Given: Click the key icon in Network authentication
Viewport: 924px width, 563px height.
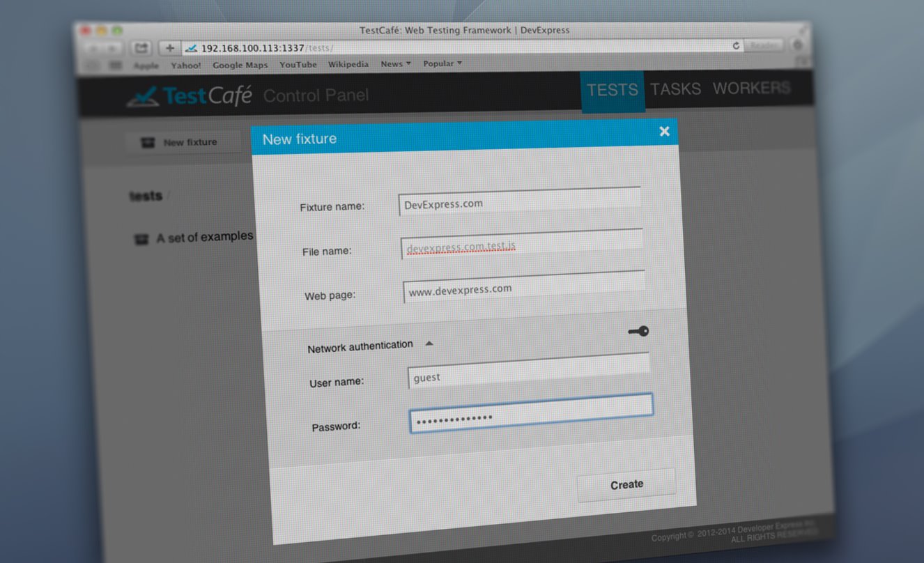Looking at the screenshot, I should pos(638,332).
